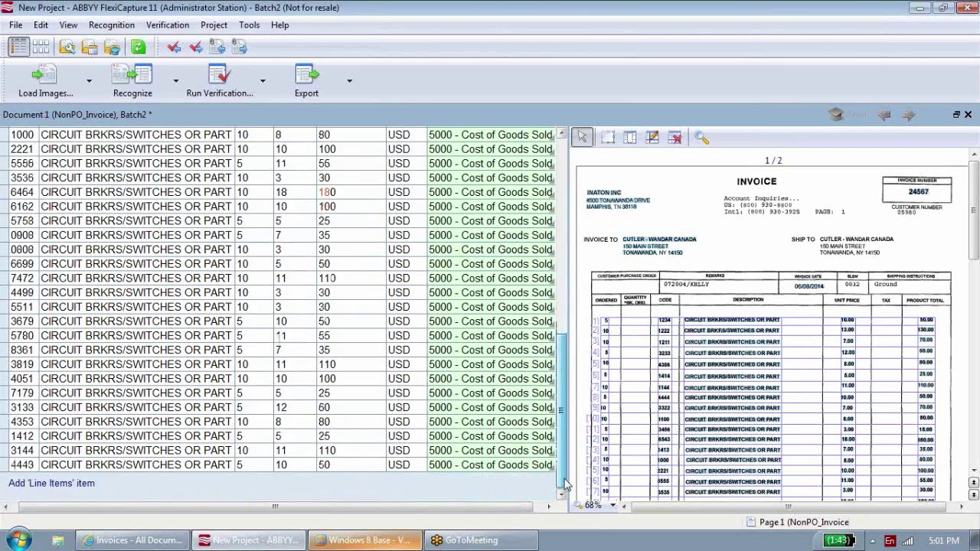The image size is (980, 551).
Task: Open the Recognize dropdown arrow
Action: [175, 81]
